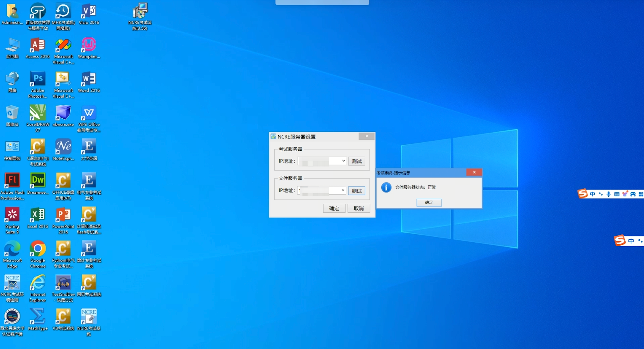Select the WPS Office 教育考试专用 icon

click(89, 118)
